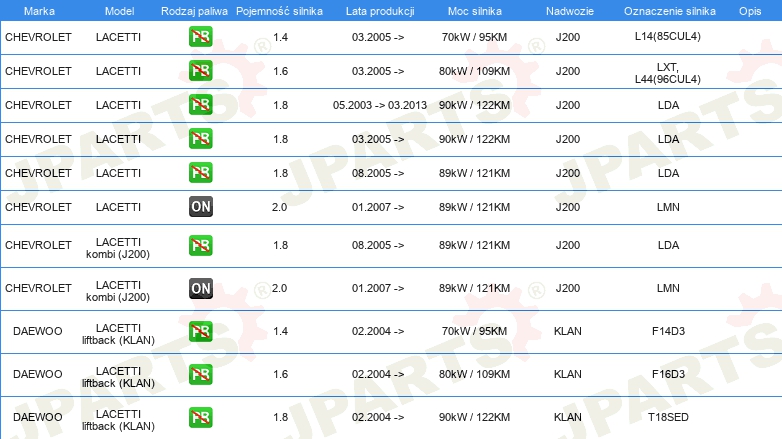Click the Moc silnika column header
This screenshot has width=782, height=439.
coord(474,11)
